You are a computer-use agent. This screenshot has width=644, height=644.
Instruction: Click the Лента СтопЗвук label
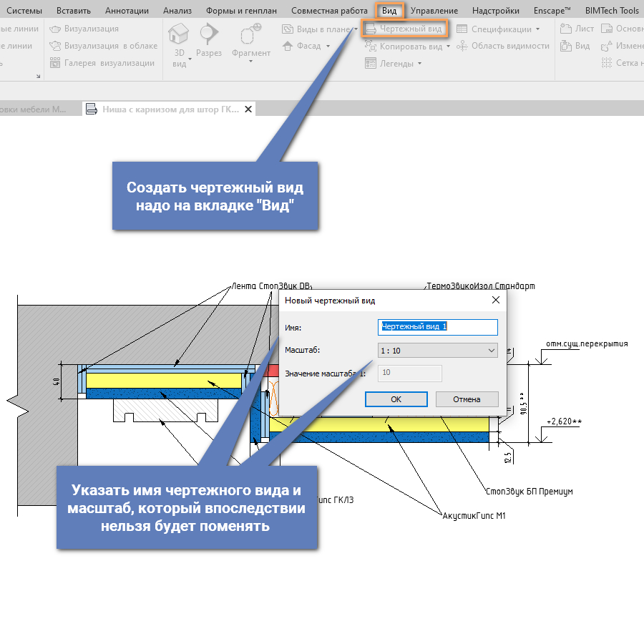[x=271, y=286]
